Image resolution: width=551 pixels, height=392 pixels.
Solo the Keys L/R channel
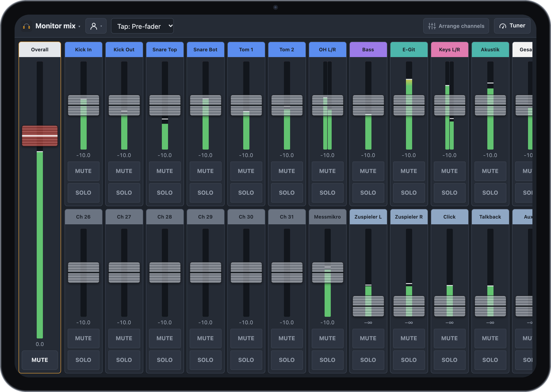tap(449, 193)
